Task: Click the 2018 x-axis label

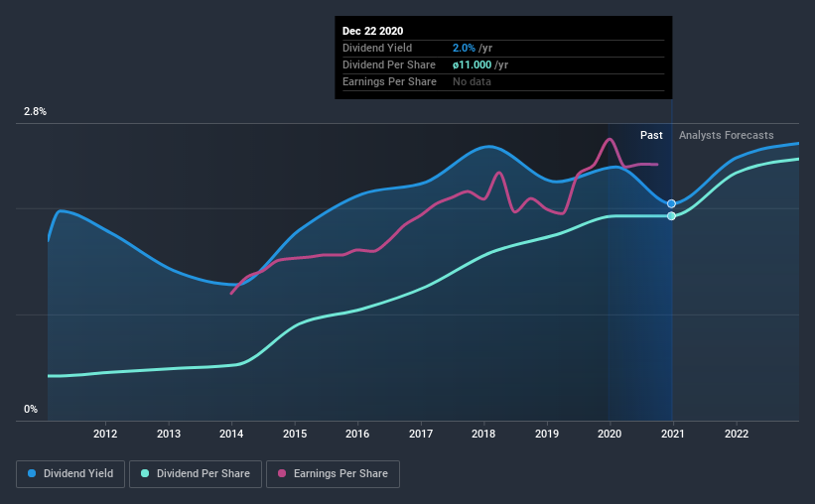Action: pyautogui.click(x=483, y=434)
